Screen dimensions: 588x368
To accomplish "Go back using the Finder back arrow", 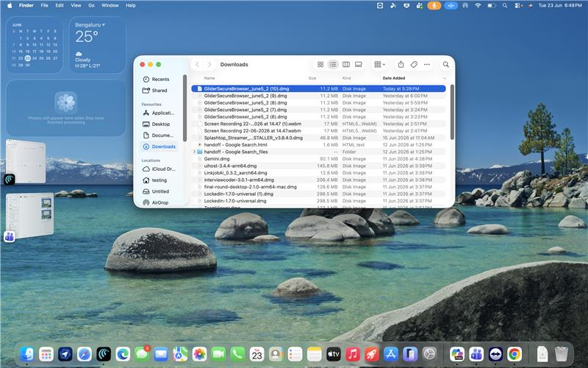I will pos(197,65).
